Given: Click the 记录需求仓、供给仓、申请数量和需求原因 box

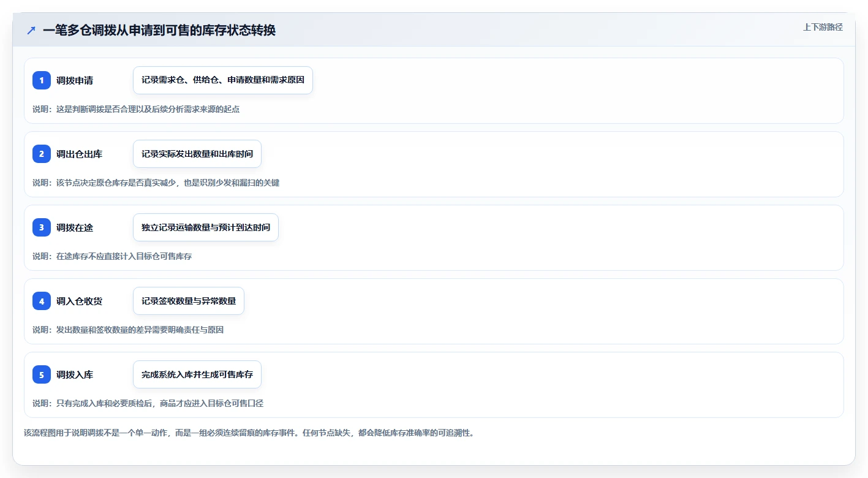Looking at the screenshot, I should [223, 80].
